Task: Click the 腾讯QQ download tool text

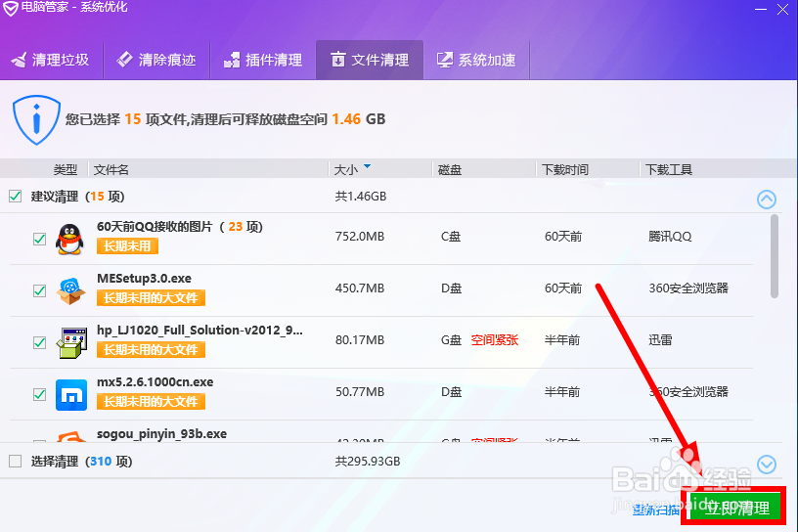Action: click(x=670, y=237)
